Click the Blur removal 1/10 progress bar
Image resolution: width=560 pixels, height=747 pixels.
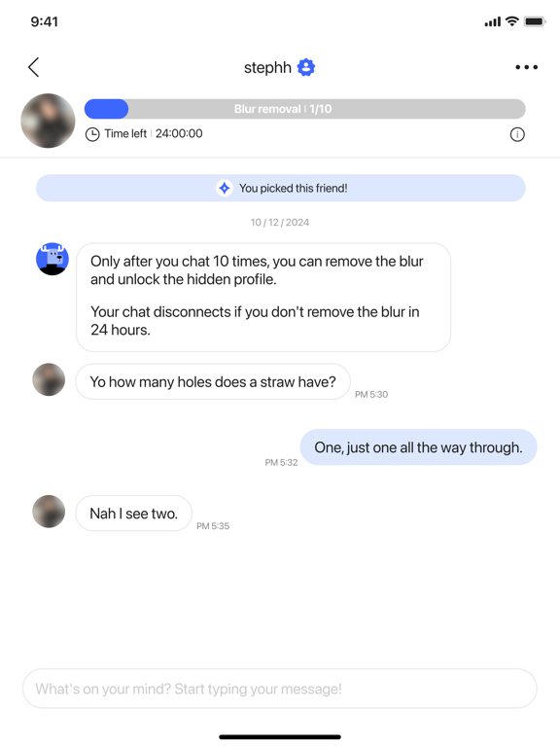pyautogui.click(x=304, y=109)
